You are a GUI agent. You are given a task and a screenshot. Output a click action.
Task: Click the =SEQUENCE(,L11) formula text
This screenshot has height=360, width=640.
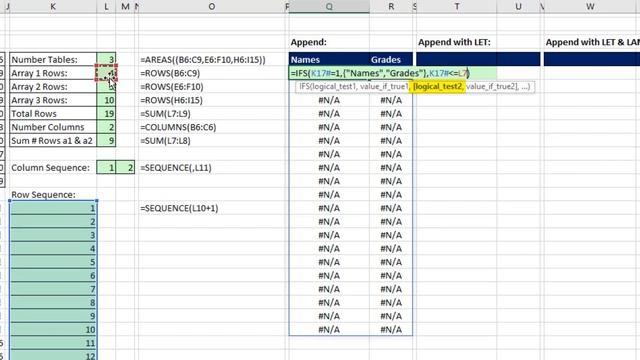click(176, 167)
